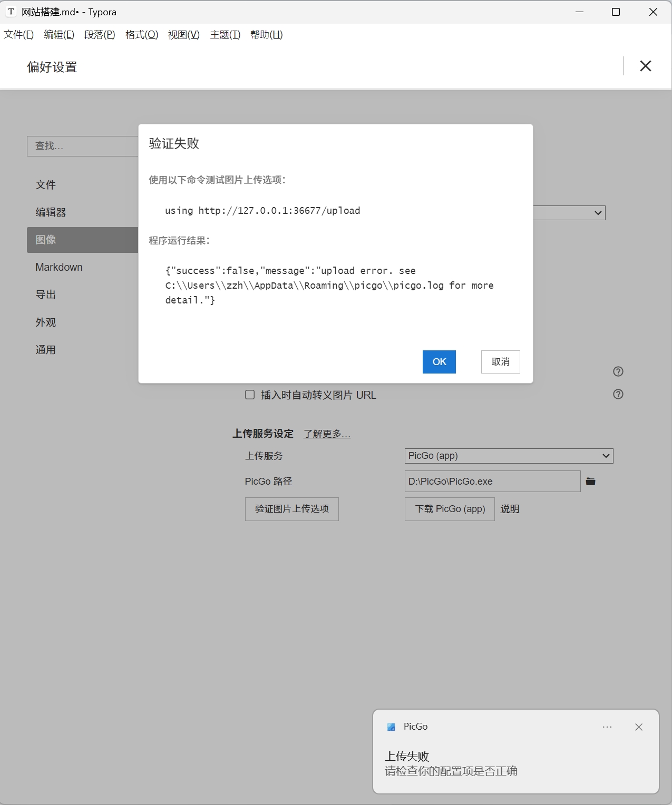
Task: Click 取消 button in the dialog
Action: 500,362
